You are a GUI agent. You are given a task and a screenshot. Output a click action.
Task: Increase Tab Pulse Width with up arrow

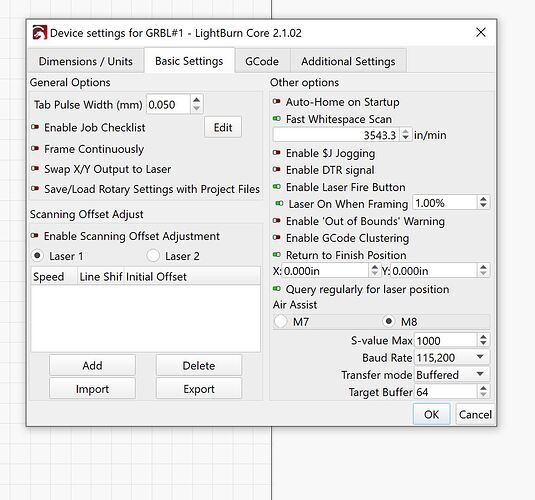[x=196, y=100]
